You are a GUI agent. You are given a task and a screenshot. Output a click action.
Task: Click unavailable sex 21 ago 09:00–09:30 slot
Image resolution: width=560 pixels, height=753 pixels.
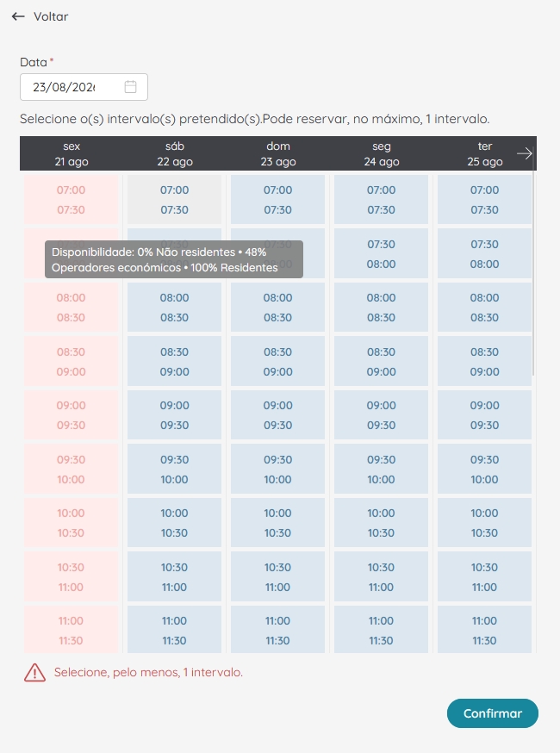(x=72, y=415)
